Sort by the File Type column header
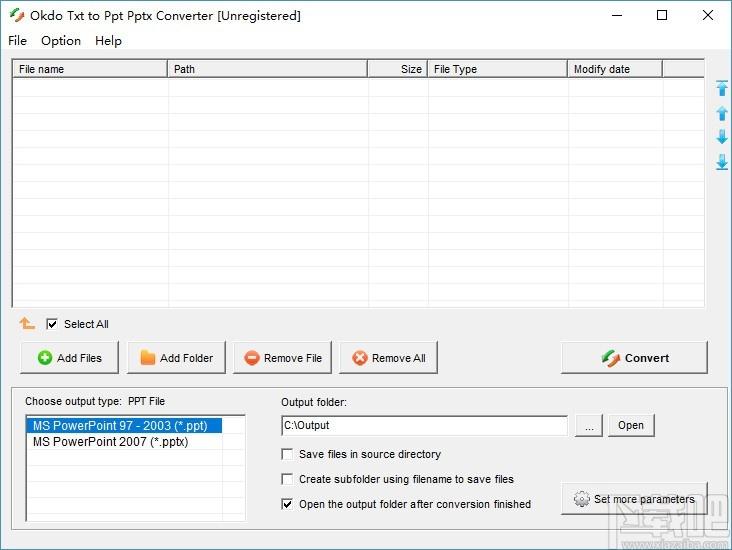 (498, 69)
